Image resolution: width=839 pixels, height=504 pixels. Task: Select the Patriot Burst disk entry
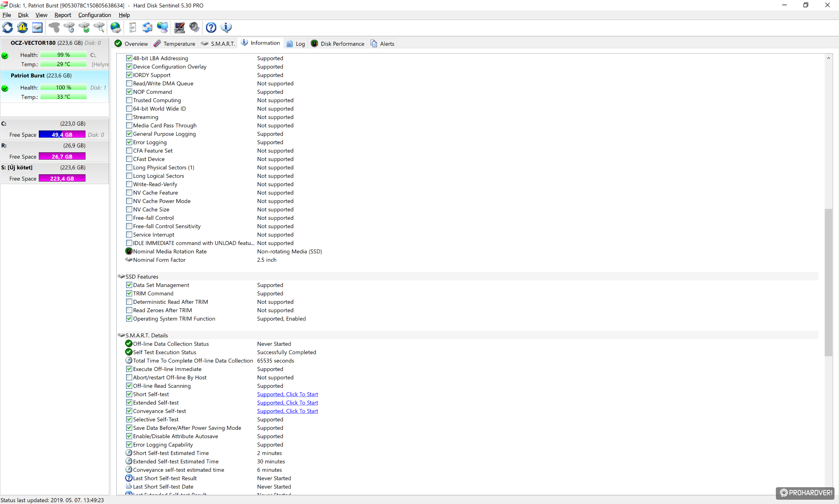55,86
